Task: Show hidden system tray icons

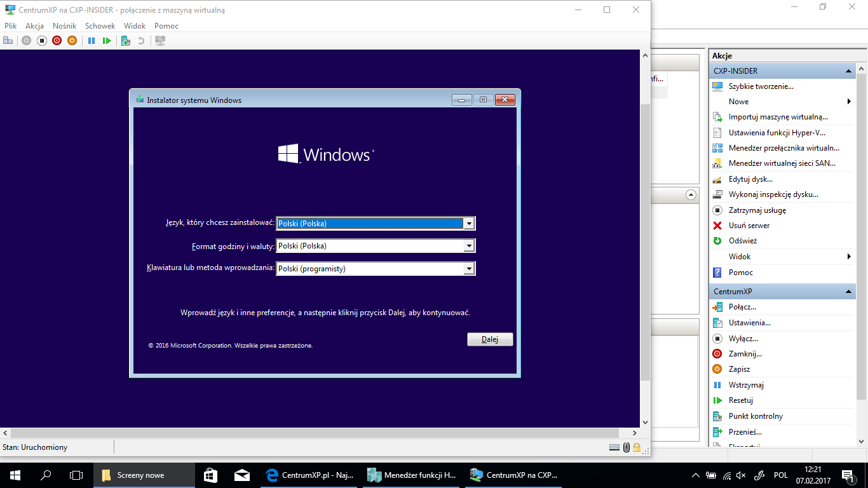Action: pyautogui.click(x=695, y=475)
